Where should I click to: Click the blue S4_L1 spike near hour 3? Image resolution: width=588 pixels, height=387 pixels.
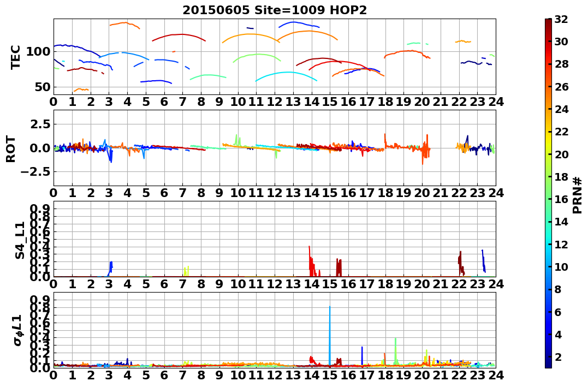pyautogui.click(x=111, y=268)
